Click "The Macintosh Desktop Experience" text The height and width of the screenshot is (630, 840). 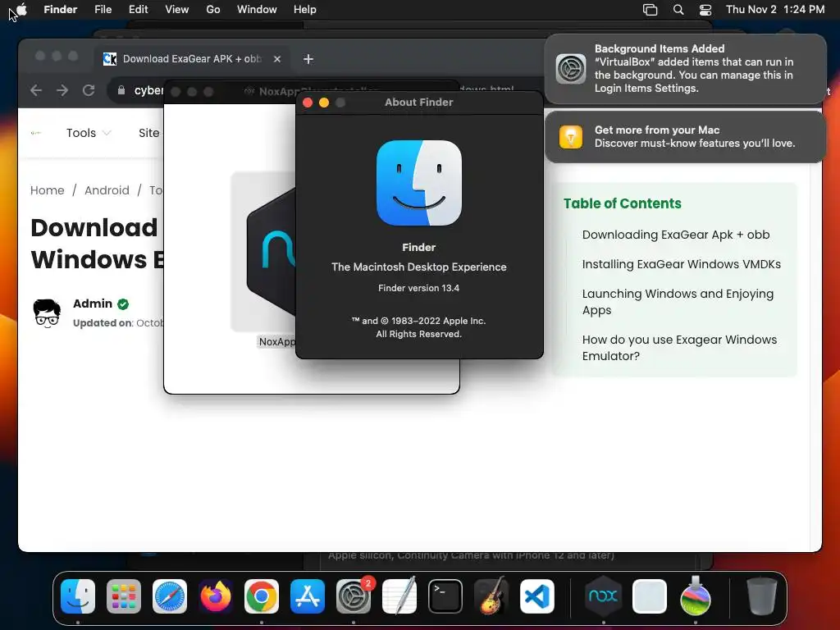(419, 267)
